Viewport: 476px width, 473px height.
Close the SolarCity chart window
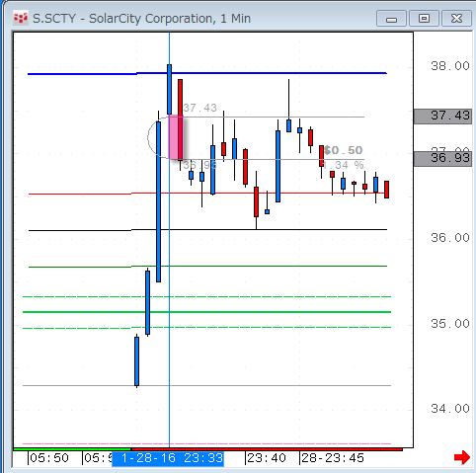coord(456,19)
